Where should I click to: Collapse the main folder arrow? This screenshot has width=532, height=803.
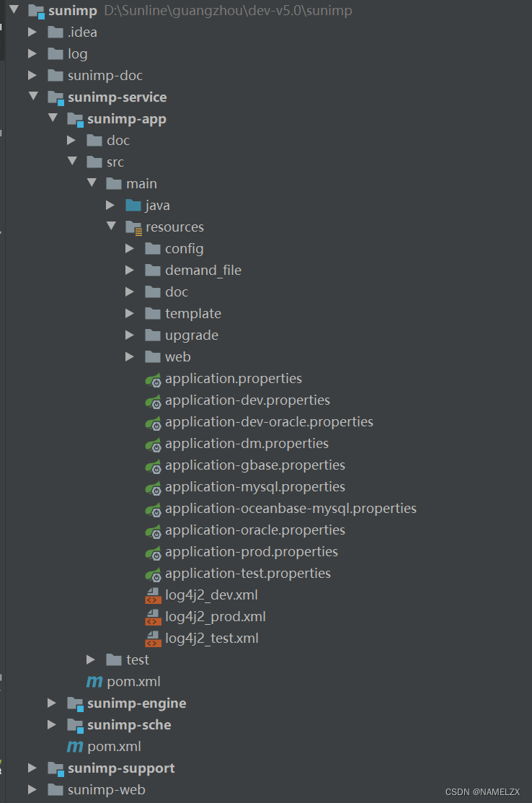92,183
